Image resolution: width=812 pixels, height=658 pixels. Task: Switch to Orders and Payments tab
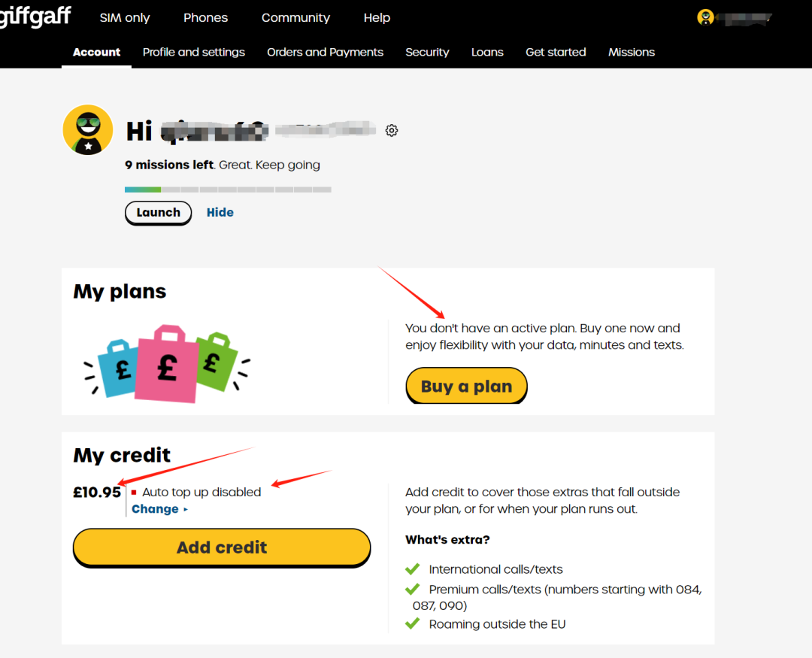(x=326, y=53)
